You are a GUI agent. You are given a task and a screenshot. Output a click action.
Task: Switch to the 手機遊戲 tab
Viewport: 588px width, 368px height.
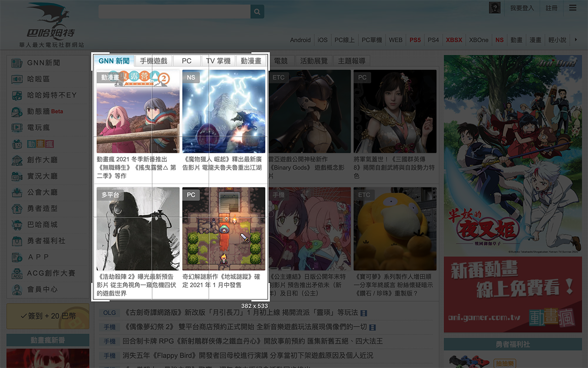154,61
